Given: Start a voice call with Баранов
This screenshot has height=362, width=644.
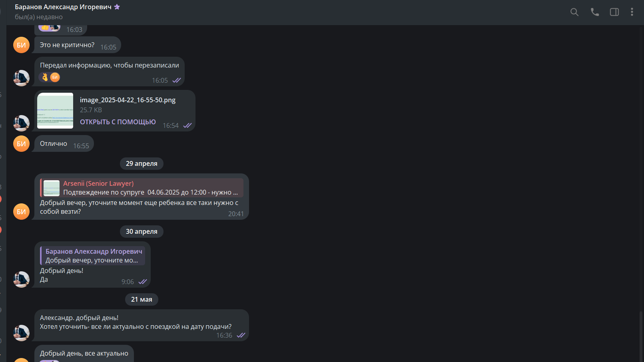Looking at the screenshot, I should (595, 12).
